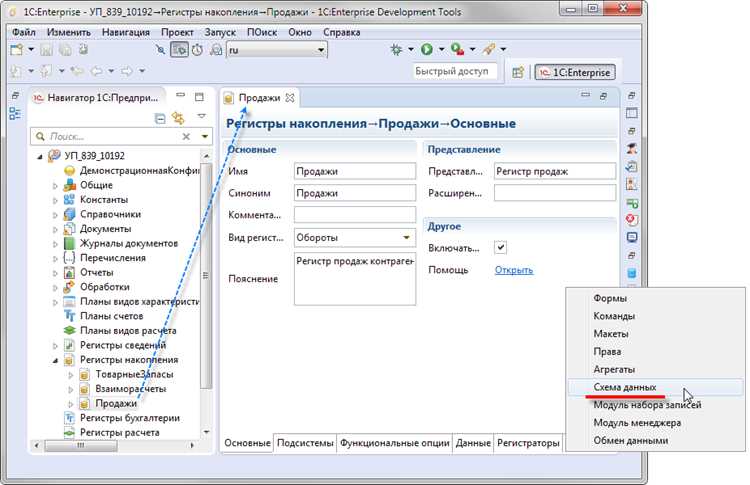The image size is (750, 485).
Task: Click Navigator tree vertical scrollbar
Action: [206, 276]
